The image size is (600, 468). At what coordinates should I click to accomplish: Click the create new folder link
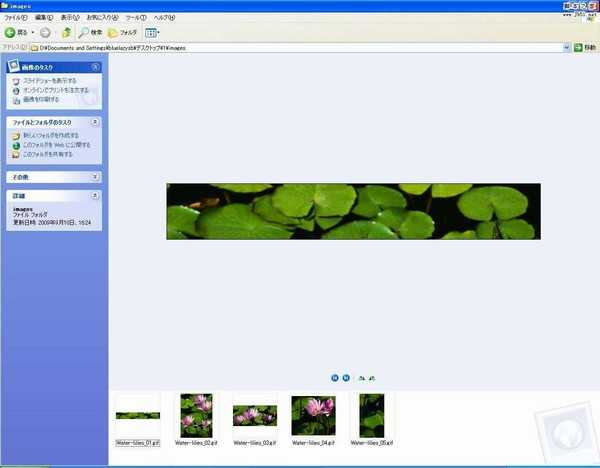click(x=50, y=135)
